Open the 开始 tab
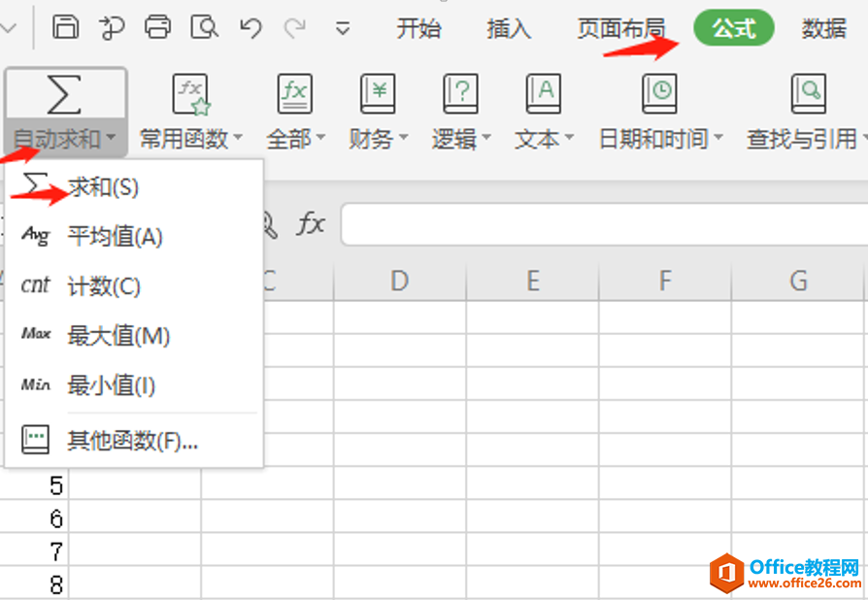The image size is (868, 600). 418,28
